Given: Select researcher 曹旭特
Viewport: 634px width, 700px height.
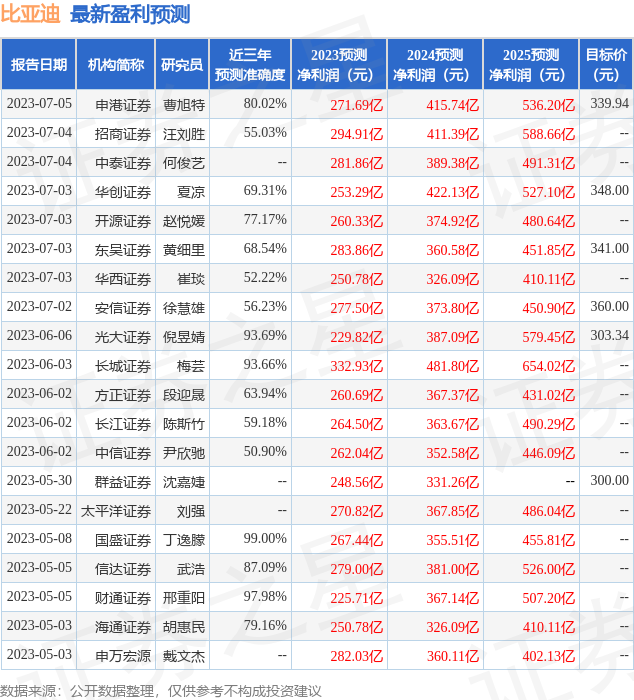Looking at the screenshot, I should tap(184, 105).
